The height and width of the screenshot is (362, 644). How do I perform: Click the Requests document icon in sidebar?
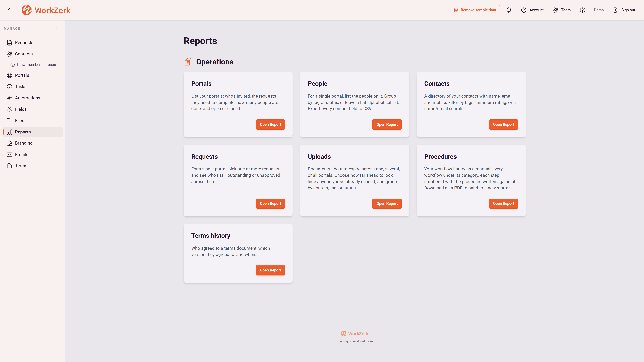tap(10, 43)
